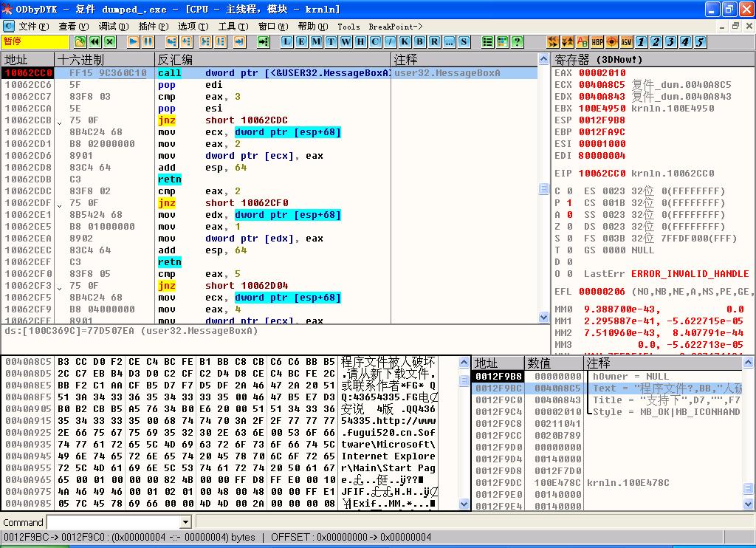Toggle the Z flag value

569,226
